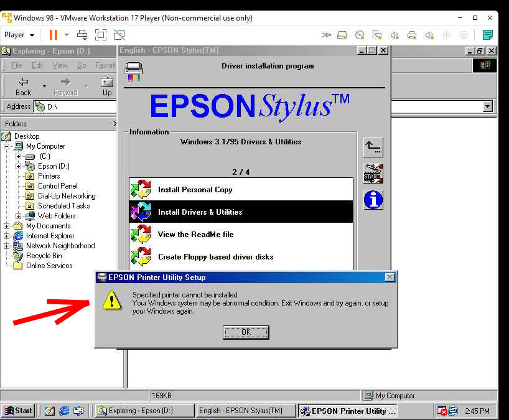Open Favorites menu in Explorer window
This screenshot has width=509, height=420.
[x=106, y=65]
